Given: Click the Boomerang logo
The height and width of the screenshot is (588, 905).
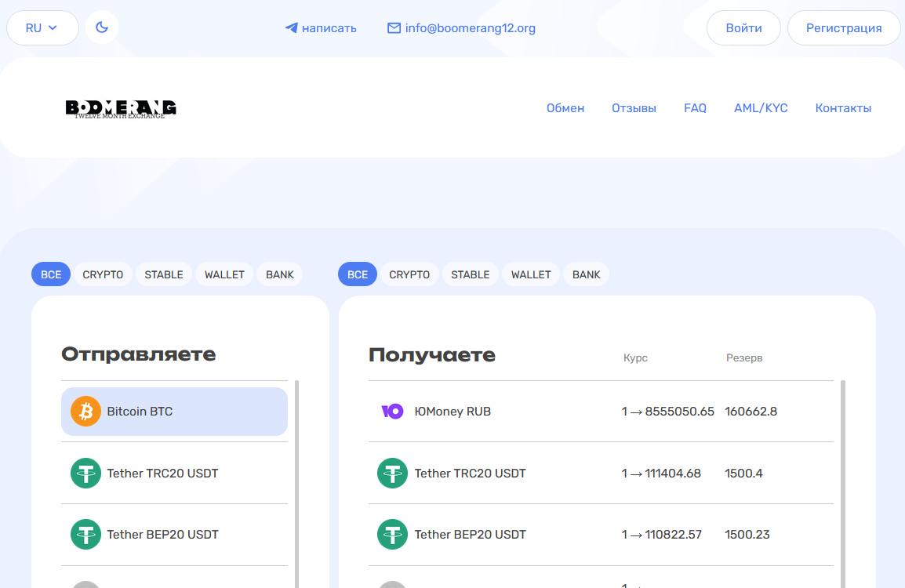Looking at the screenshot, I should pos(121,108).
